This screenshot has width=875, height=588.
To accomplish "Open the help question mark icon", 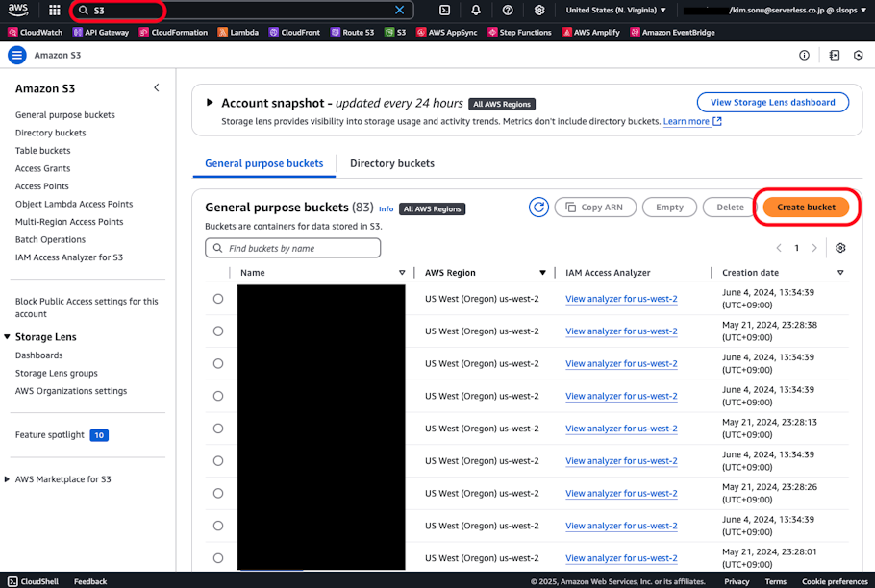I will (508, 11).
